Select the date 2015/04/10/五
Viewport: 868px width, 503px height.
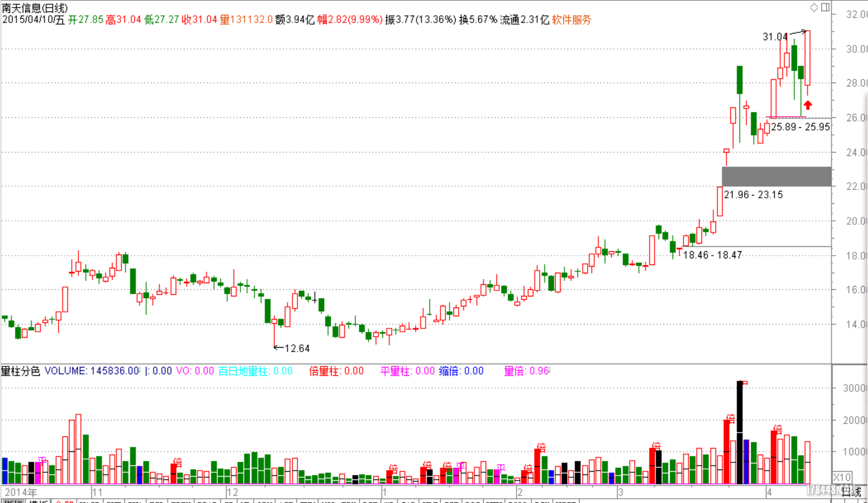[33, 20]
